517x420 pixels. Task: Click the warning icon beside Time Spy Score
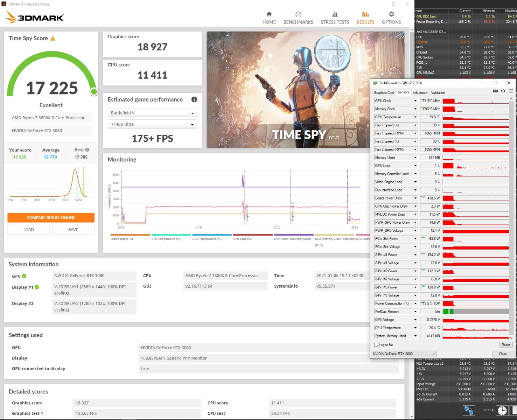click(x=53, y=38)
